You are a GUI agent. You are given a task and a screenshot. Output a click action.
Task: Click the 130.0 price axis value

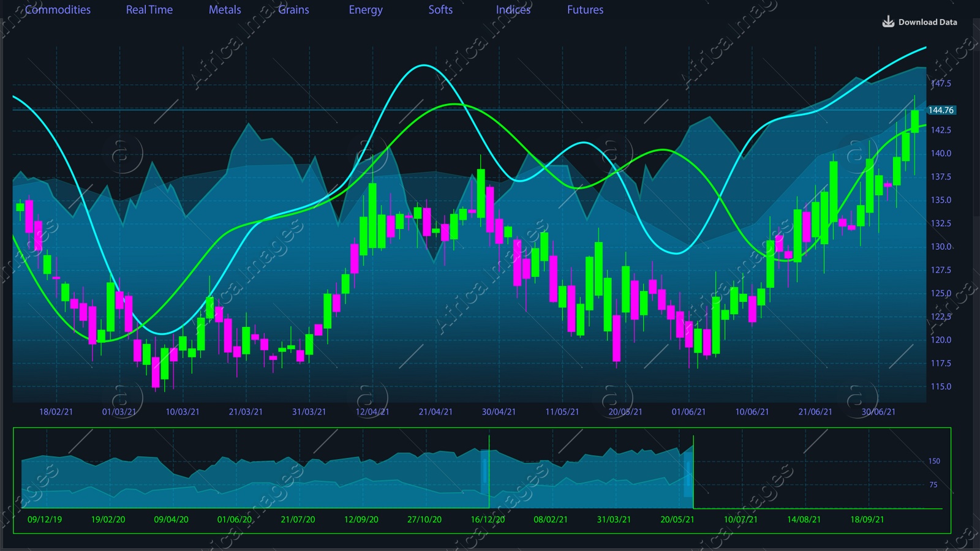tap(941, 246)
